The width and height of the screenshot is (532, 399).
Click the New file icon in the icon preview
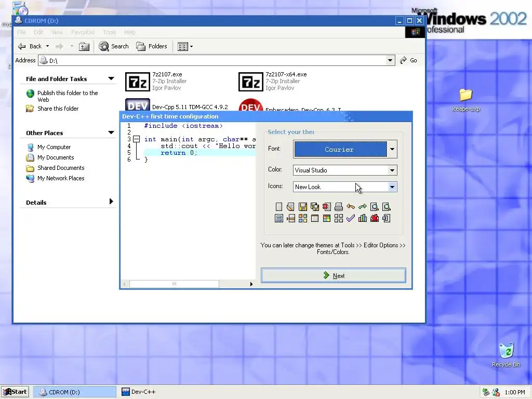pos(279,207)
